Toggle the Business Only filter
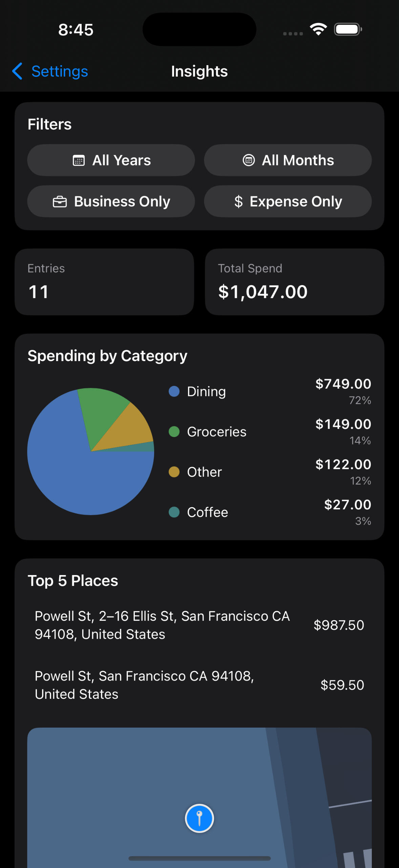The image size is (399, 868). 111,201
